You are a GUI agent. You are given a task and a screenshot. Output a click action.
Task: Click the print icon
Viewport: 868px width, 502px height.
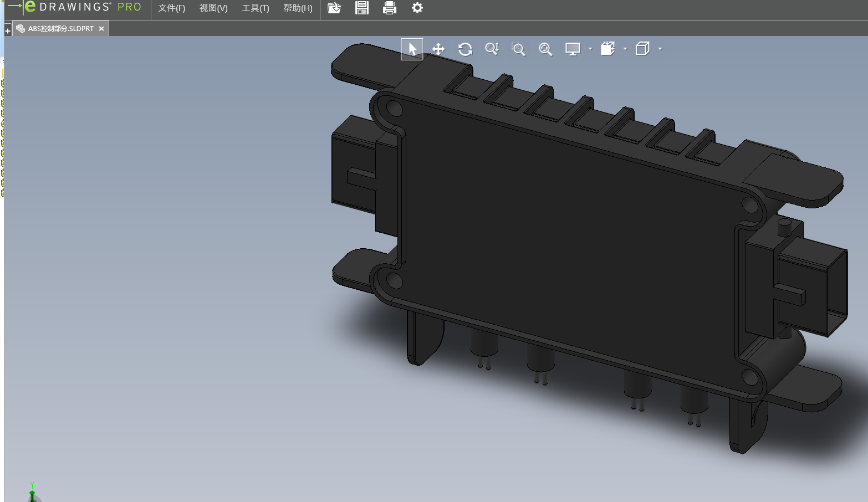[390, 8]
